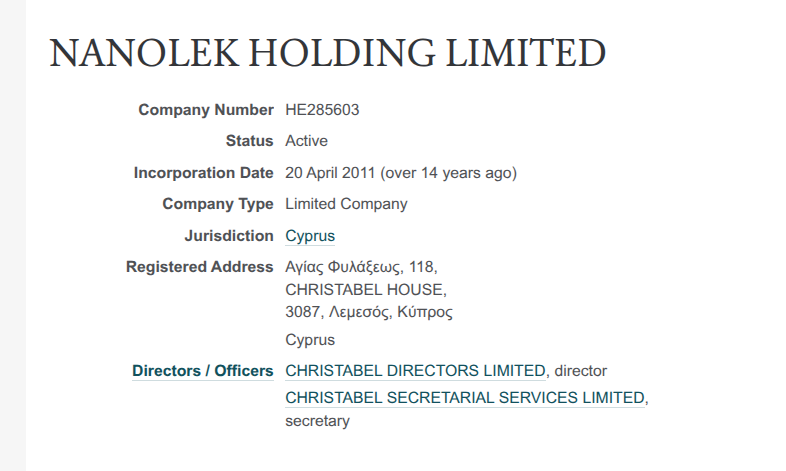The width and height of the screenshot is (786, 471).
Task: Click the CHRISTABEL HOUSE address line
Action: pyautogui.click(x=365, y=290)
